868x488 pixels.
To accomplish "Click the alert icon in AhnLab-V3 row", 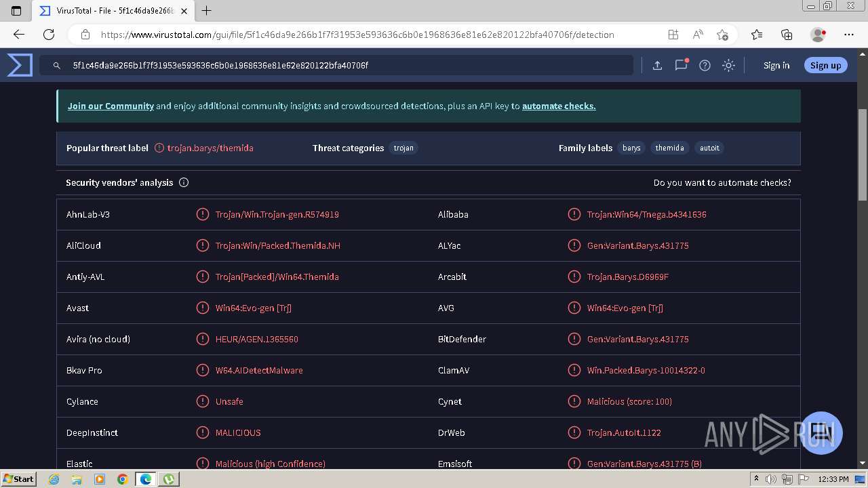I will pyautogui.click(x=202, y=214).
